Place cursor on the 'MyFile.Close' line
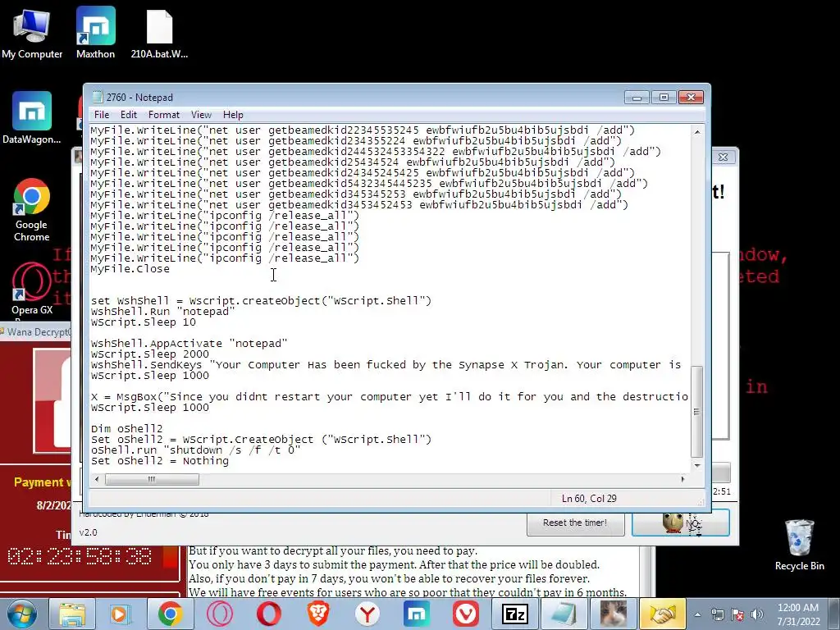The width and height of the screenshot is (840, 630). coord(130,269)
